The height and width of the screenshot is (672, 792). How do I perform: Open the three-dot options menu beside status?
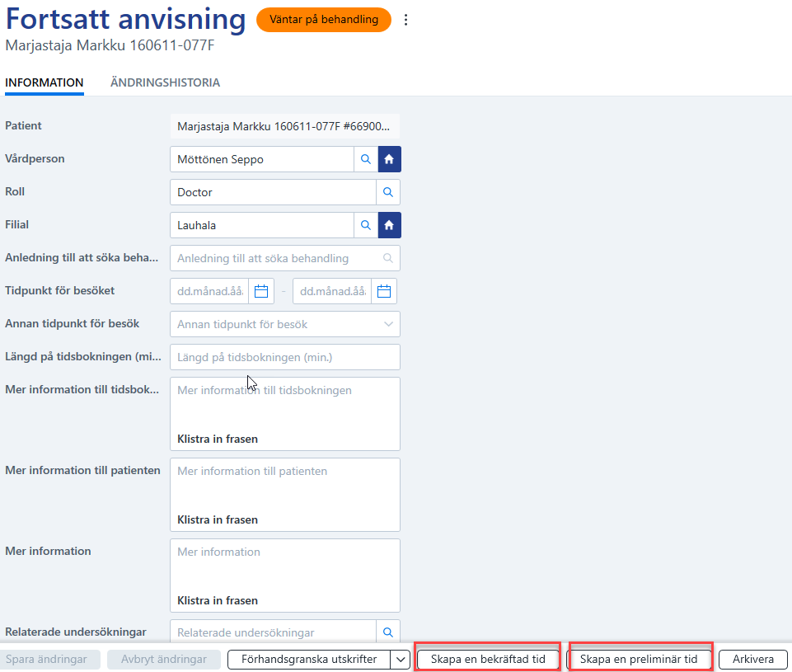point(405,20)
